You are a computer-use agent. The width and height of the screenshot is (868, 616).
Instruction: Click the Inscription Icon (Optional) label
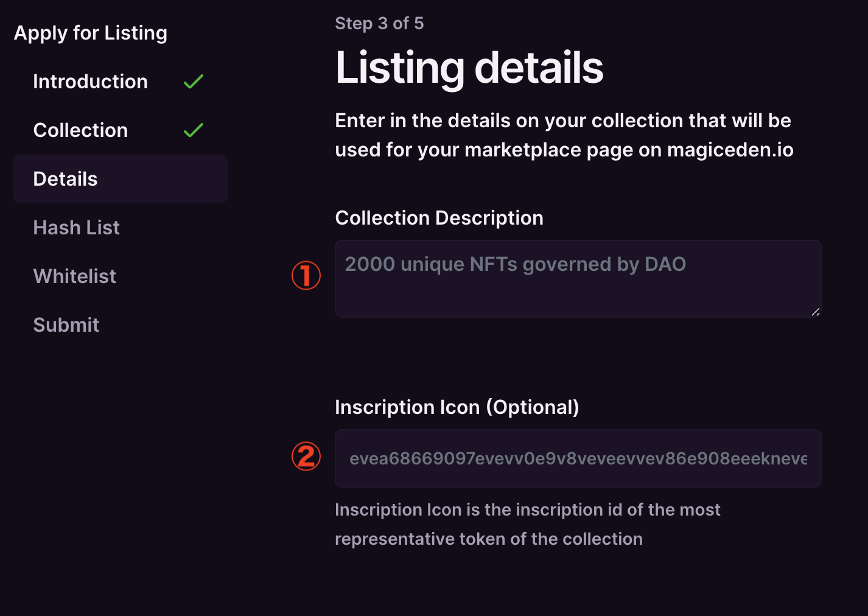tap(457, 407)
